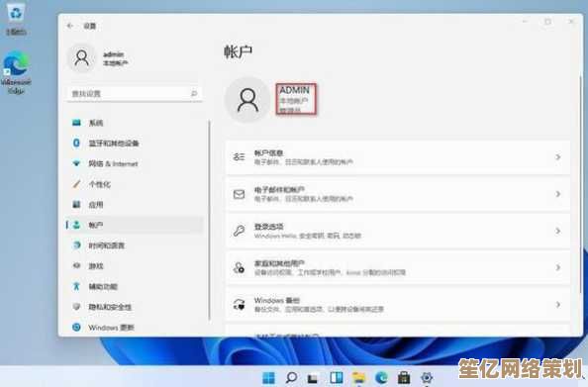Open 隐私和安全性 (Privacy & security) in sidebar
588x387 pixels.
(135, 307)
